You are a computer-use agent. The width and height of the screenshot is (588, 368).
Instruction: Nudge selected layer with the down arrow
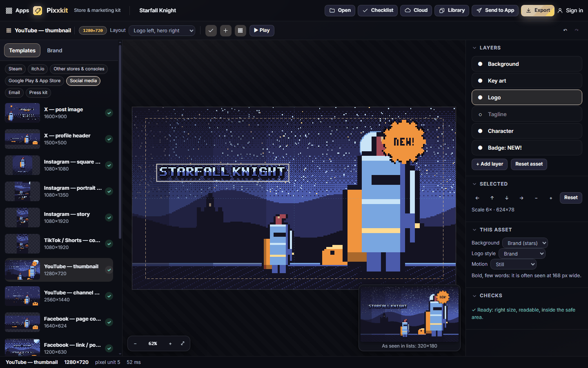(507, 198)
